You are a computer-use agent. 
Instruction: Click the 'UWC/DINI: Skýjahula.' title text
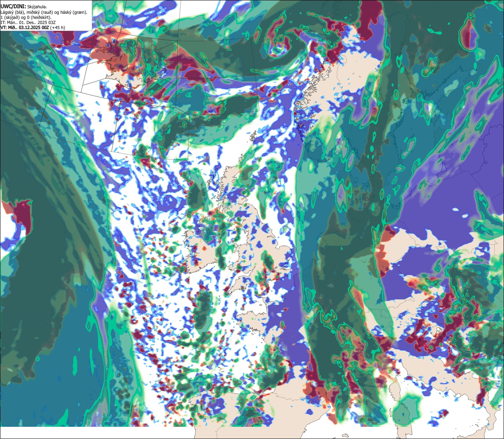[24, 7]
